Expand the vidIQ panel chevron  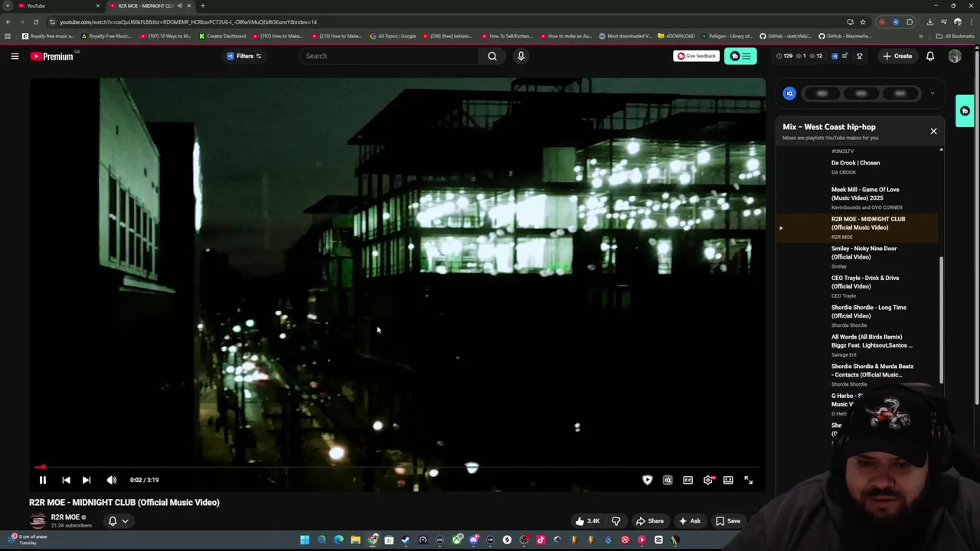tap(932, 93)
